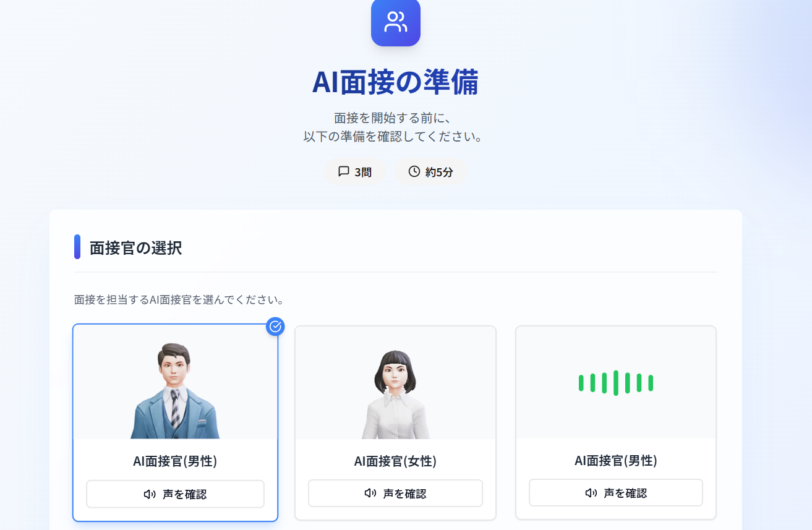The height and width of the screenshot is (530, 812).
Task: Click the AI面接の準備 heading
Action: pyautogui.click(x=395, y=82)
